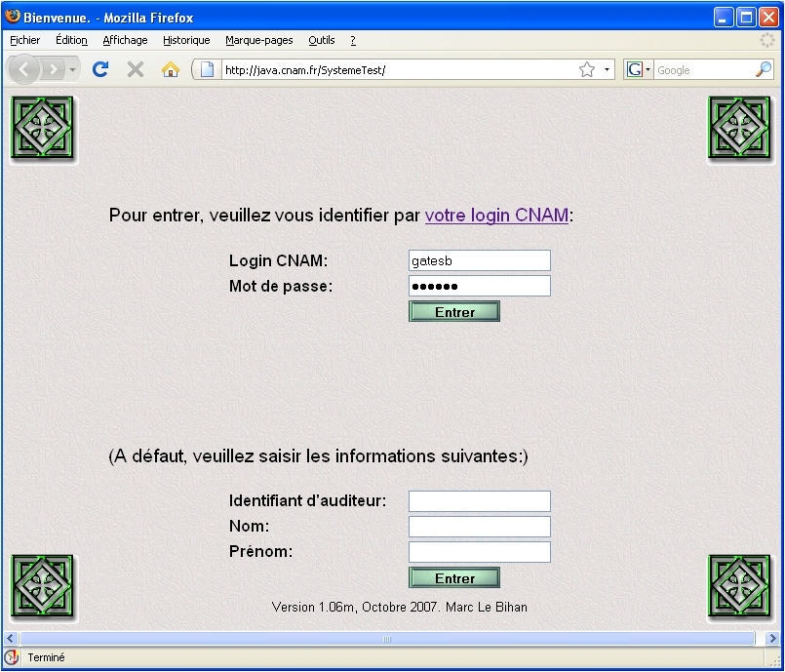Screen dimensions: 785x672
Task: Open the Fichier menu
Action: click(x=25, y=40)
